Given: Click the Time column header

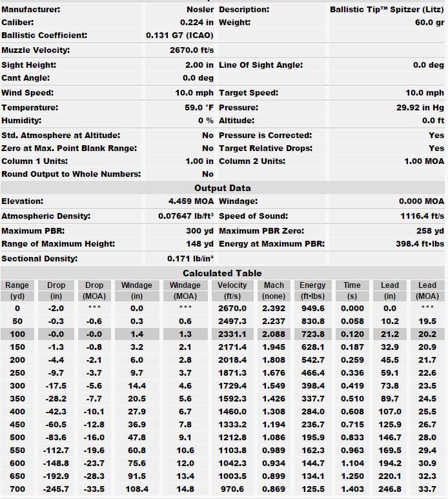Looking at the screenshot, I should point(352,290).
